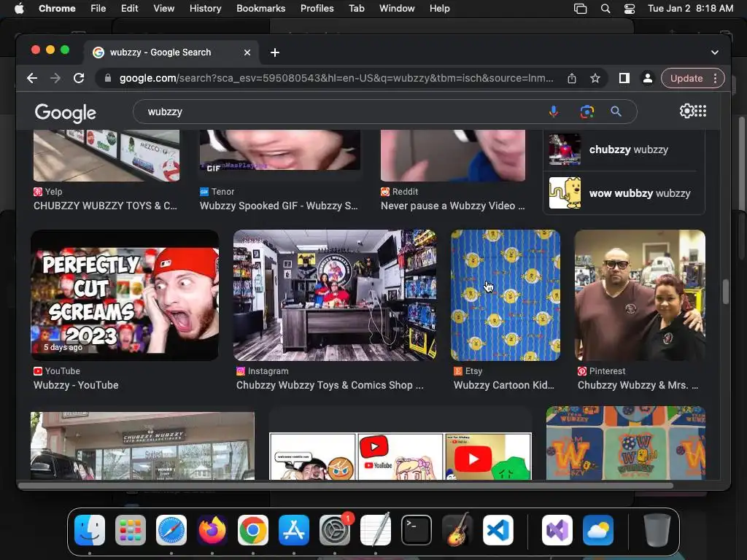Screen dimensions: 747x560
Task: Open Google apps grid
Action: [700, 111]
